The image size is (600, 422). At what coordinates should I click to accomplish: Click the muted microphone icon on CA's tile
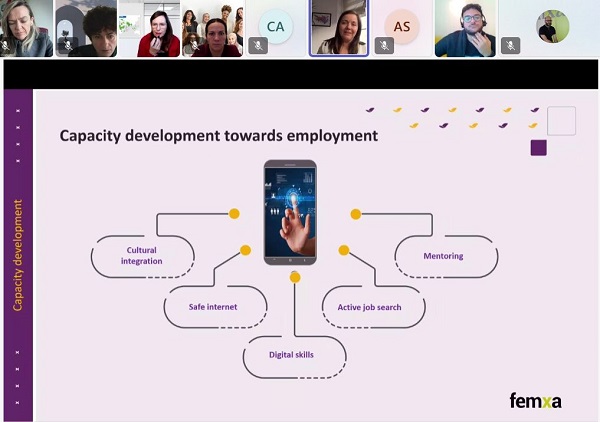click(258, 45)
